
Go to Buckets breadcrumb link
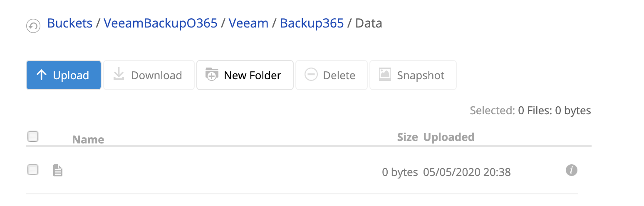pos(70,23)
